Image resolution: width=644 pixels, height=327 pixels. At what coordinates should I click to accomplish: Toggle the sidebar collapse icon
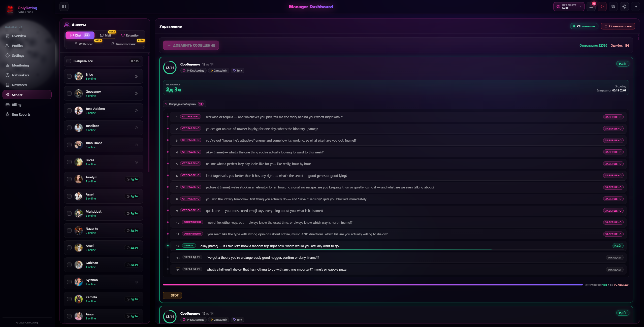(x=64, y=7)
